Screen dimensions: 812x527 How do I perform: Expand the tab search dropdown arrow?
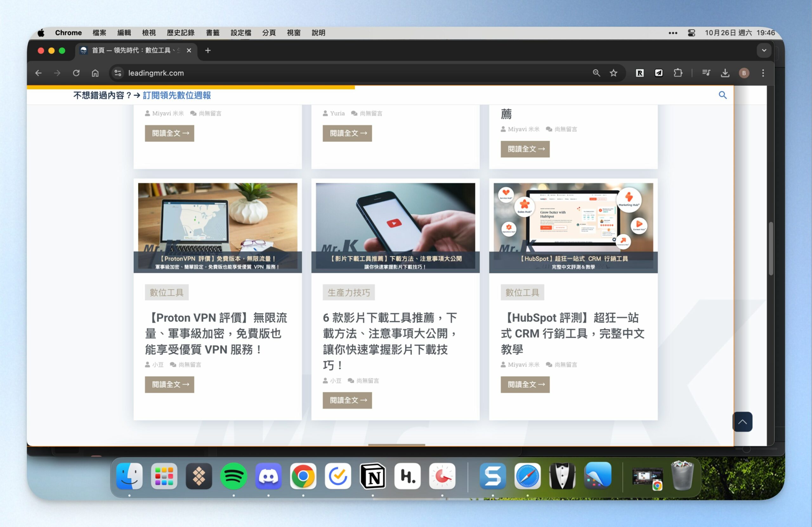(x=764, y=50)
